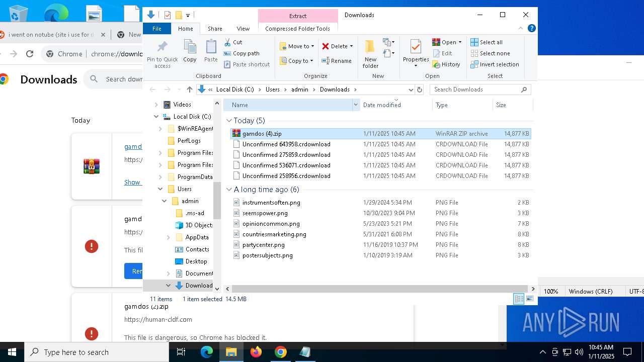The image size is (644, 362).
Task: Click Invert selection in ribbon
Action: (x=495, y=64)
